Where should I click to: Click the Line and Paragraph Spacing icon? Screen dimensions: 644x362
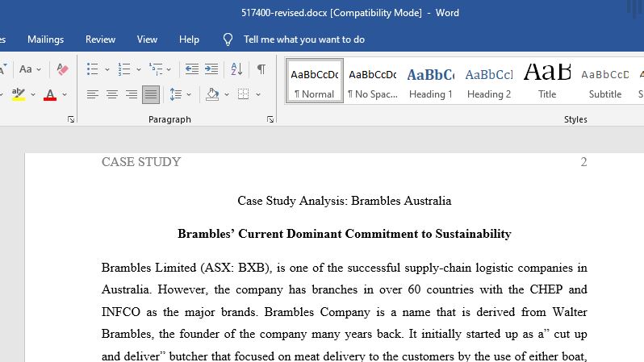[x=176, y=95]
